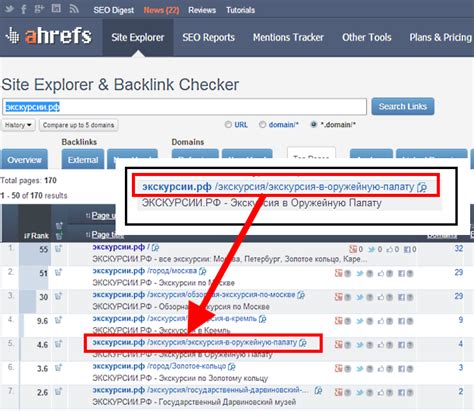Screen dimensions: 474x411
Task: Click the cart icon beside rank 2.6
Action: pyautogui.click(x=59, y=392)
